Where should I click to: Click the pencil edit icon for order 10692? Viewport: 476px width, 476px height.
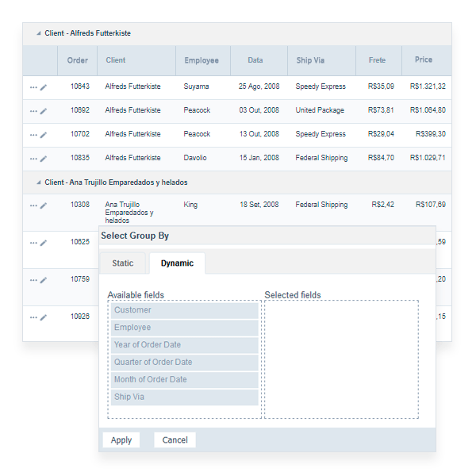pyautogui.click(x=44, y=111)
